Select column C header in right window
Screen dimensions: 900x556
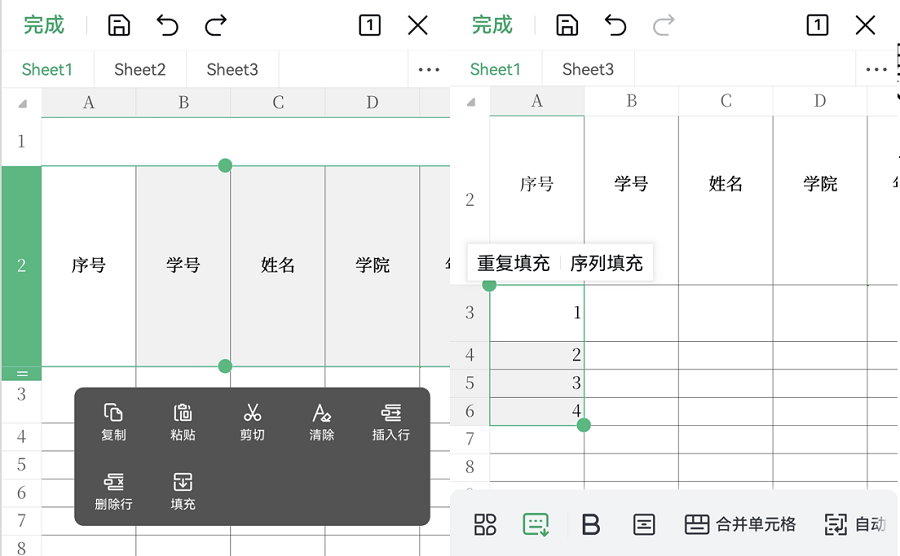point(726,101)
